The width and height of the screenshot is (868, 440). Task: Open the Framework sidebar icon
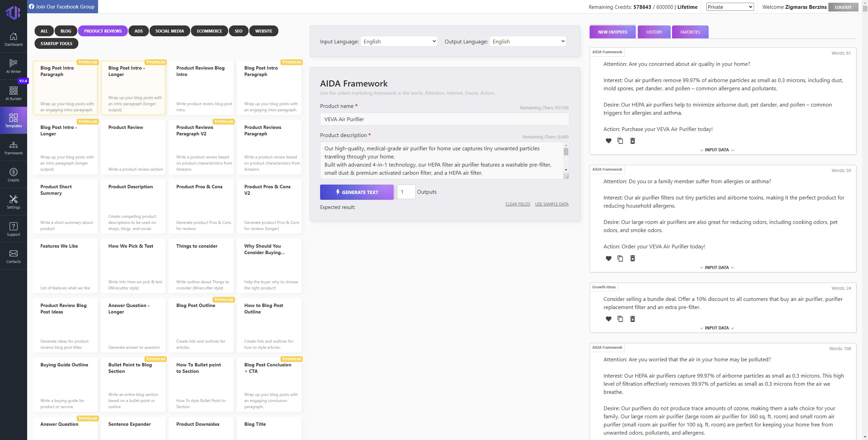tap(13, 148)
